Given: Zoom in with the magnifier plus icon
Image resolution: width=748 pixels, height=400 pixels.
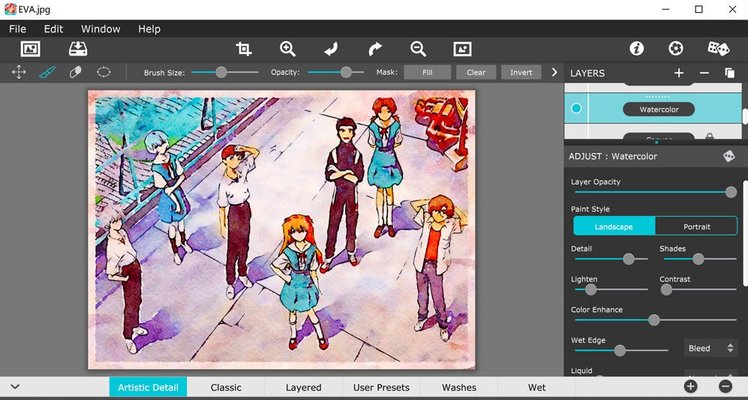Looking at the screenshot, I should 288,49.
